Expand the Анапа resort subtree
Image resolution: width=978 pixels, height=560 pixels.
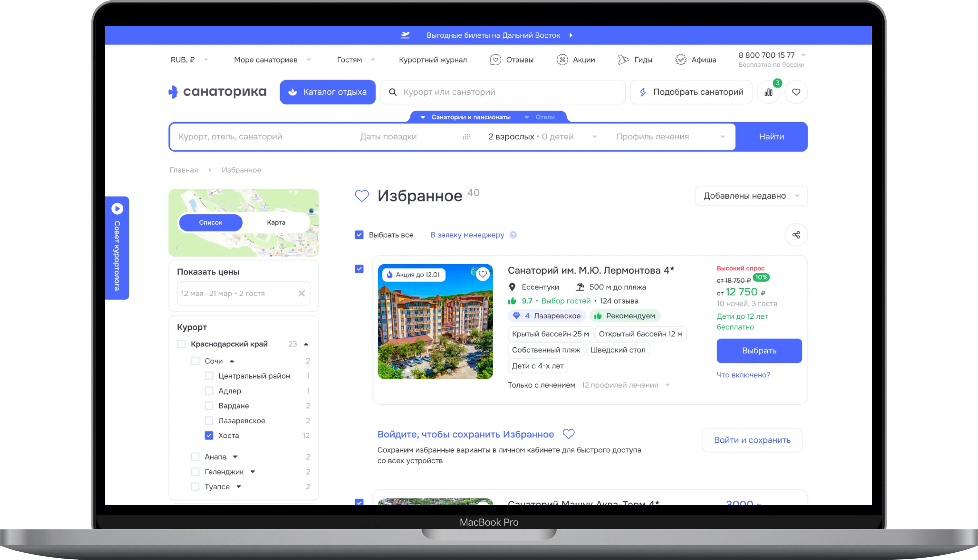[235, 457]
